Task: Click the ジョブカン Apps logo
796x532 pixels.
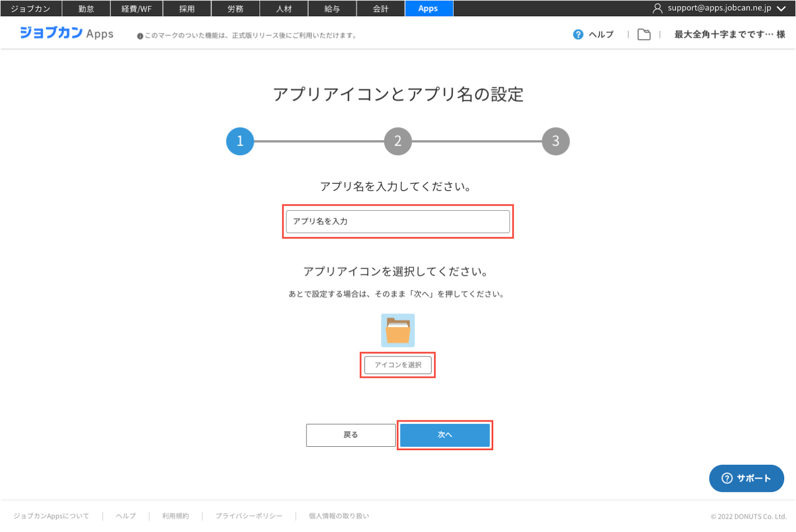Action: (x=67, y=33)
